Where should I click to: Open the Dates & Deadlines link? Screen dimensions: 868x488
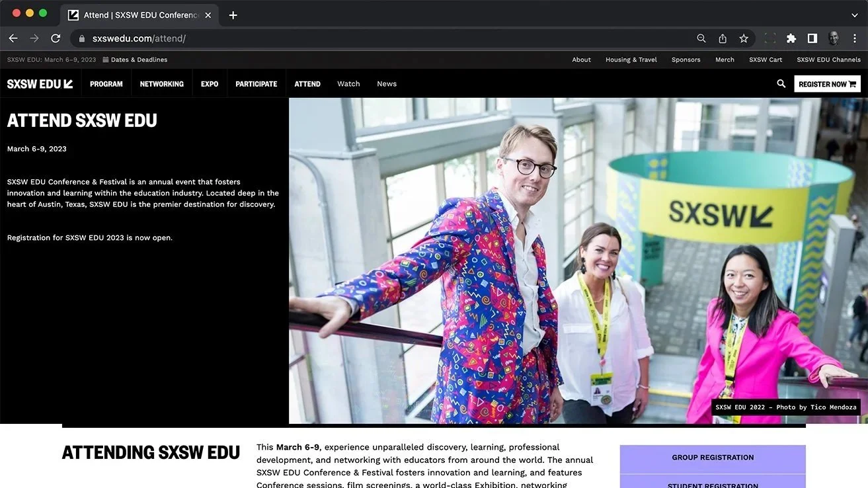[x=139, y=60]
